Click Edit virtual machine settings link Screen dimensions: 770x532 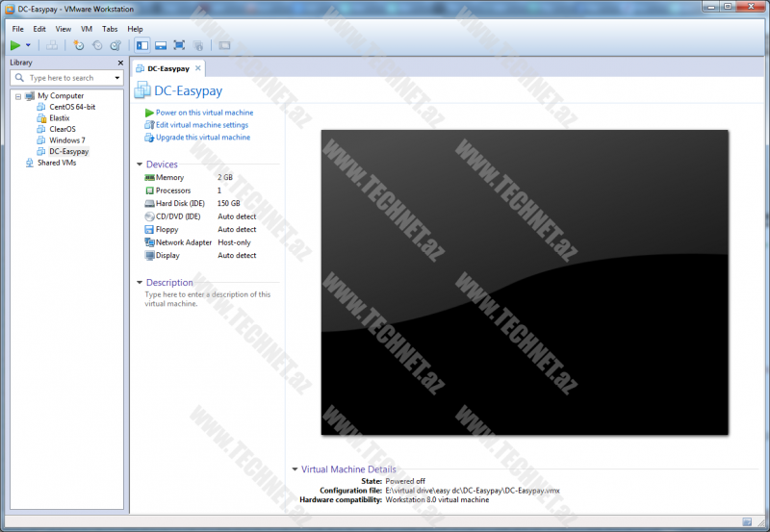point(201,125)
